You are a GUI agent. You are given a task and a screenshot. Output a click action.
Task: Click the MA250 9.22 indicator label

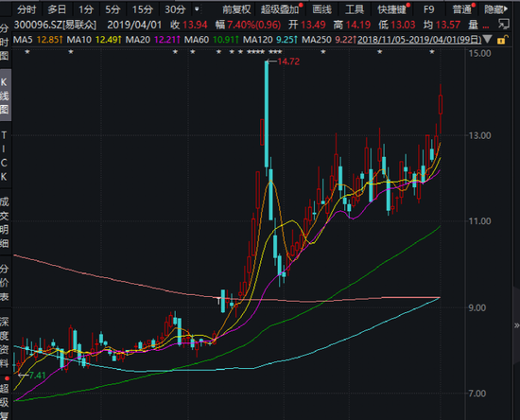(x=329, y=40)
